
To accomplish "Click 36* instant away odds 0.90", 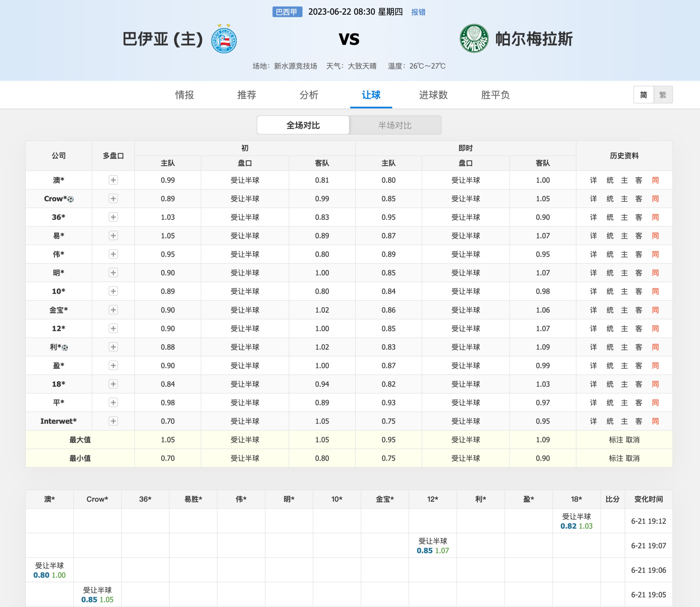I will [543, 217].
